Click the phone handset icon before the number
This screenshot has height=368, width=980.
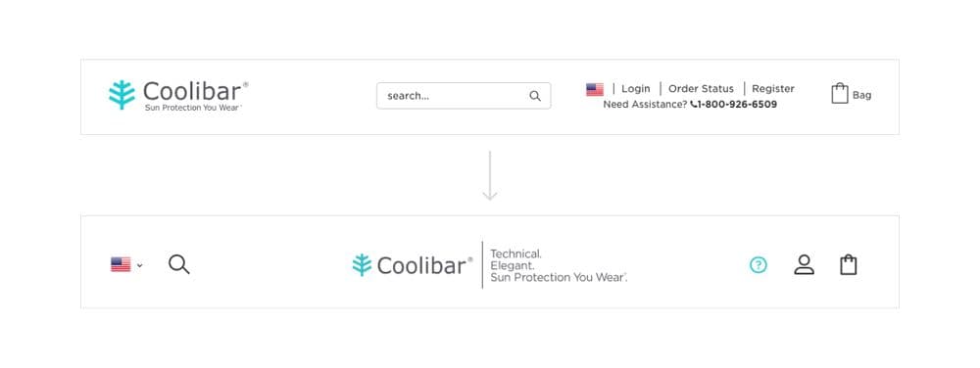point(693,105)
